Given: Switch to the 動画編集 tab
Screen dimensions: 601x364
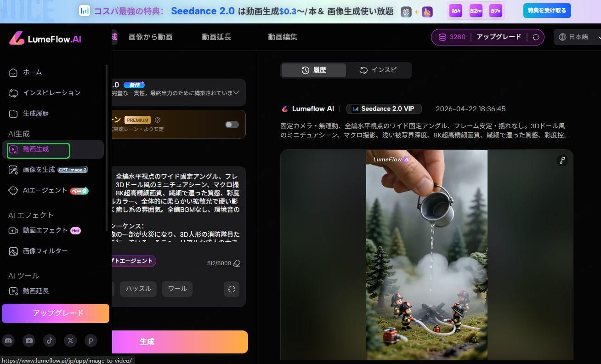Looking at the screenshot, I should 283,37.
